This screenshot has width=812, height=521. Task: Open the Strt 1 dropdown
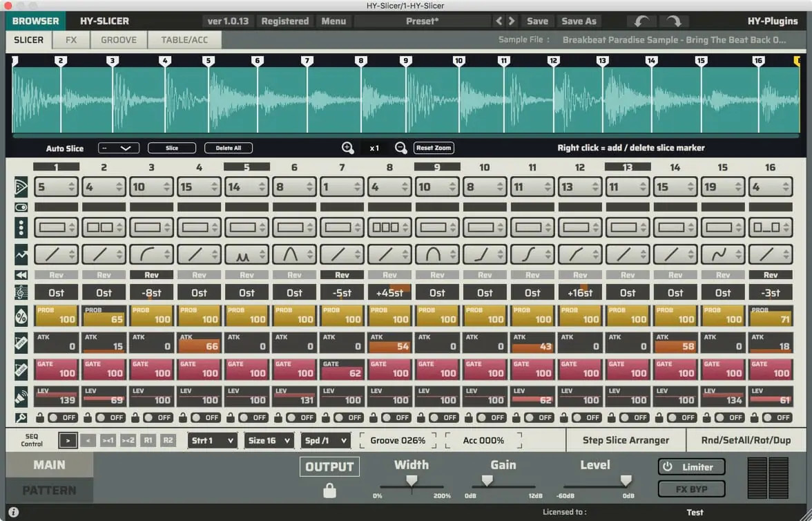tap(213, 440)
